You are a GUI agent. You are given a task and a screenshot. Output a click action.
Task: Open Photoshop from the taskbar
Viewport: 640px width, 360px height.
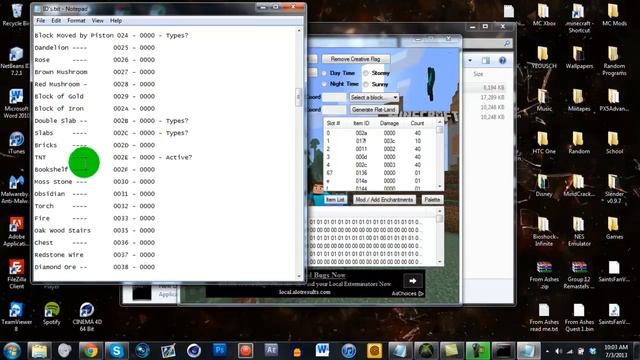coord(219,350)
